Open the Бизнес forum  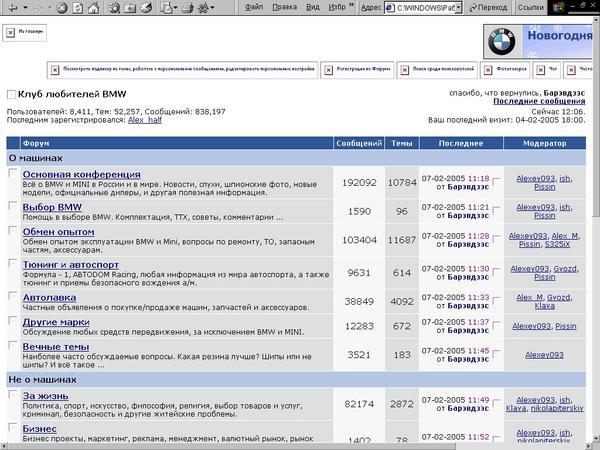click(x=39, y=429)
